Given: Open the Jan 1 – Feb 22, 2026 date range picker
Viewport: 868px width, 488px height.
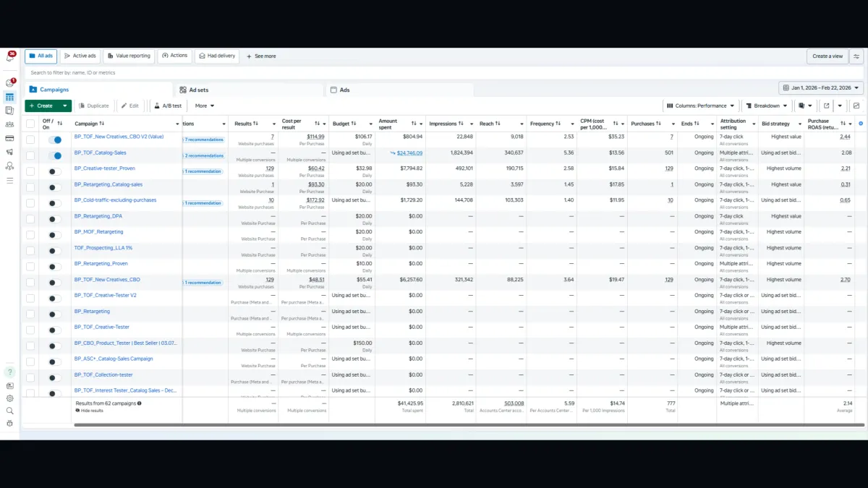Looking at the screenshot, I should 821,87.
